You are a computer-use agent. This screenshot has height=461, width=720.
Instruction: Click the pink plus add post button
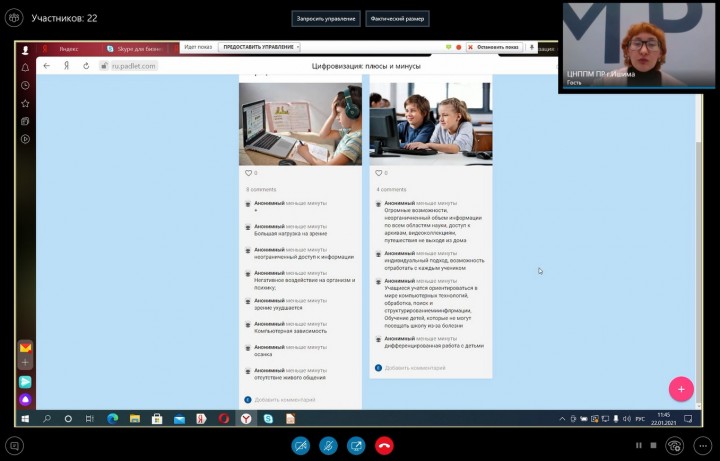(x=681, y=389)
